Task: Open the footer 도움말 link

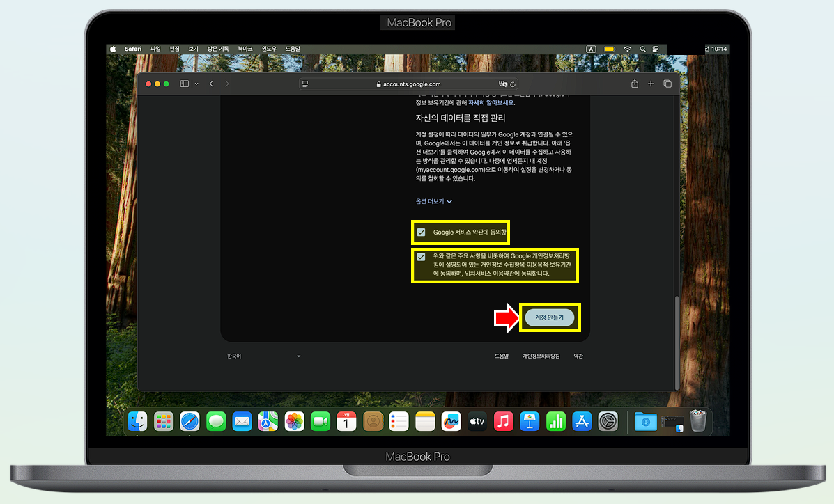Action: pos(502,356)
